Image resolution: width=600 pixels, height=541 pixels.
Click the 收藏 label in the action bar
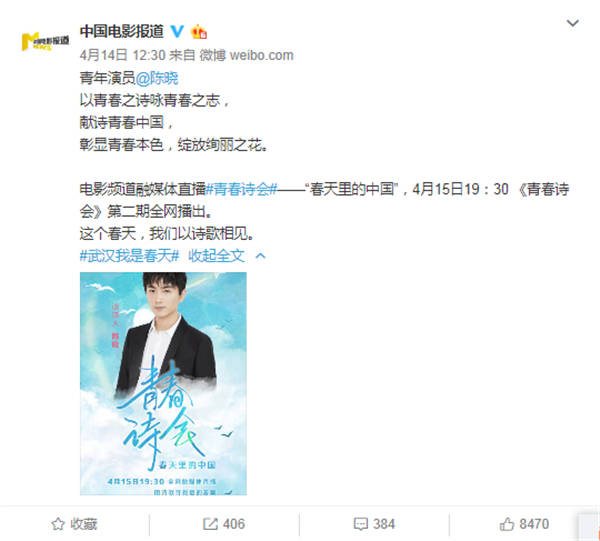(83, 524)
